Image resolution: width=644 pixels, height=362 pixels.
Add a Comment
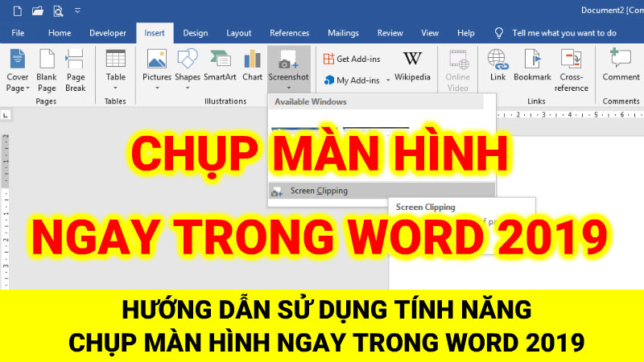[x=621, y=65]
